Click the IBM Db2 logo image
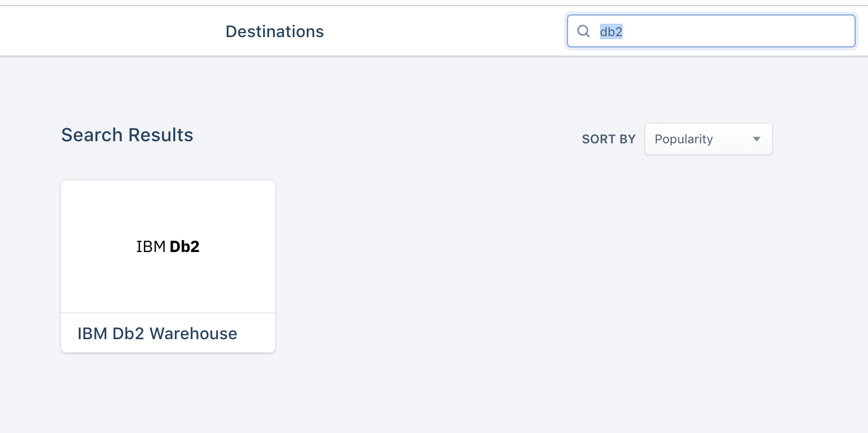The image size is (868, 433). pyautogui.click(x=168, y=247)
